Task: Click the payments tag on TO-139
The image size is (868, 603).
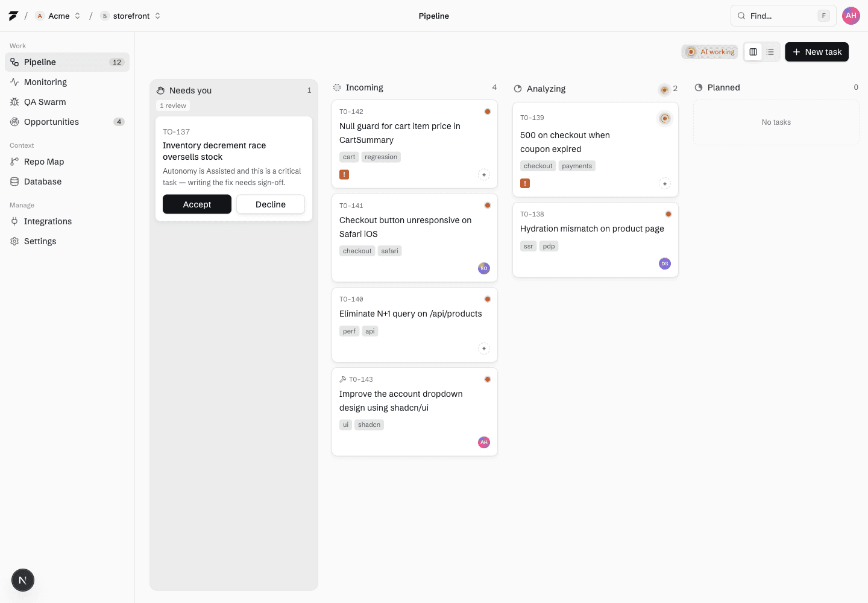Action: pyautogui.click(x=577, y=166)
